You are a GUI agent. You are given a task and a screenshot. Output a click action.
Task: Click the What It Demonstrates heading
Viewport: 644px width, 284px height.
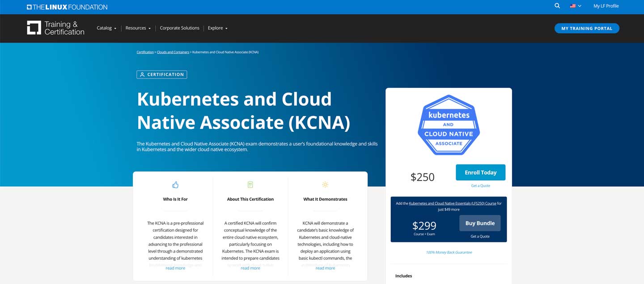click(325, 199)
